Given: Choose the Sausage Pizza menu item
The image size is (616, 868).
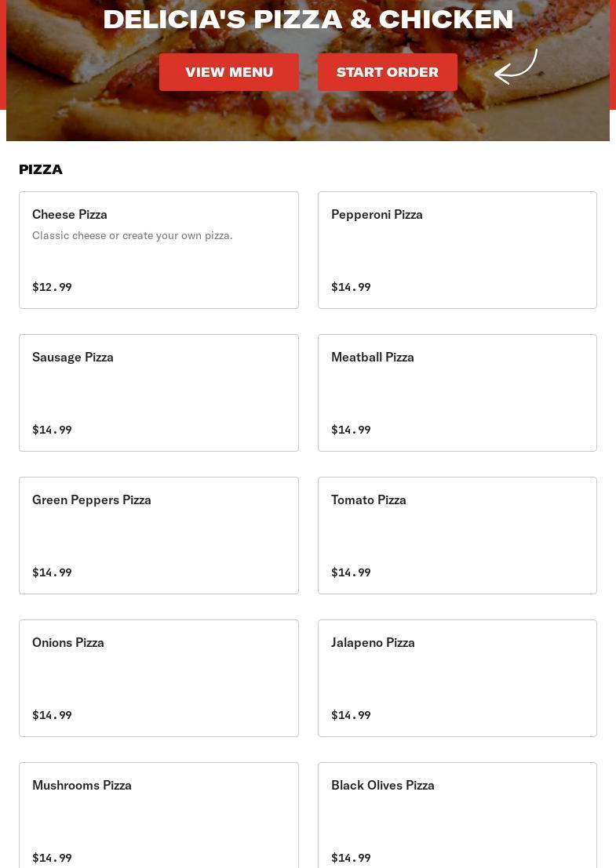Looking at the screenshot, I should coord(159,393).
